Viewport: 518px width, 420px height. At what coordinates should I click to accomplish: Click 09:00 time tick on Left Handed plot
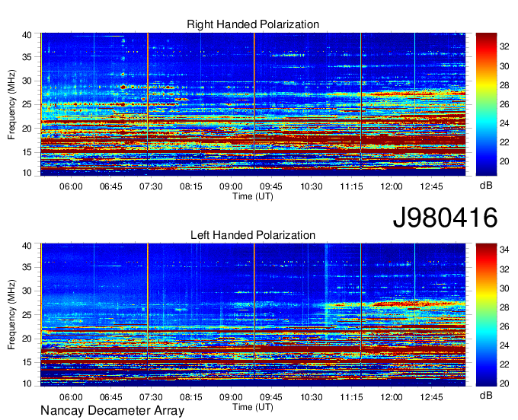[x=231, y=397]
